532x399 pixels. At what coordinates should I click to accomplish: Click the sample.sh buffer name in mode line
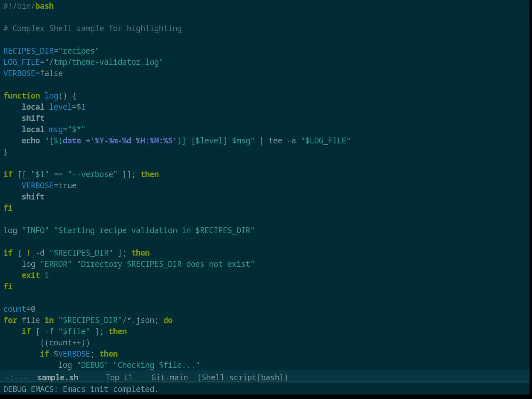click(57, 377)
